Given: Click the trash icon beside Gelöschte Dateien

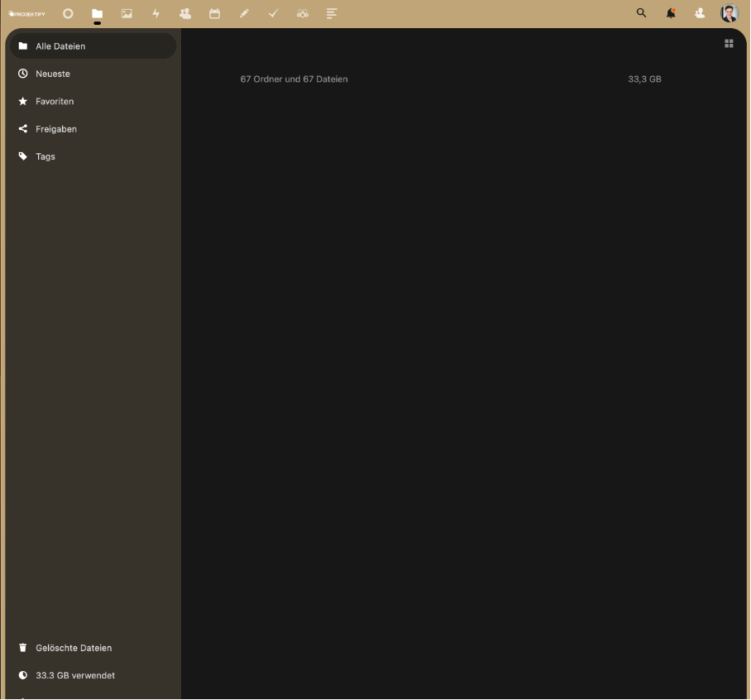Looking at the screenshot, I should pos(22,648).
